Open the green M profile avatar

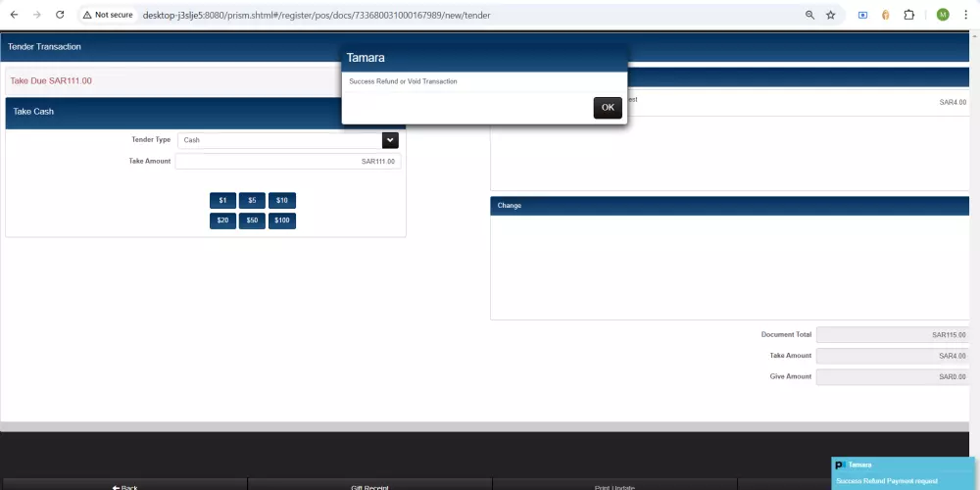(x=943, y=15)
